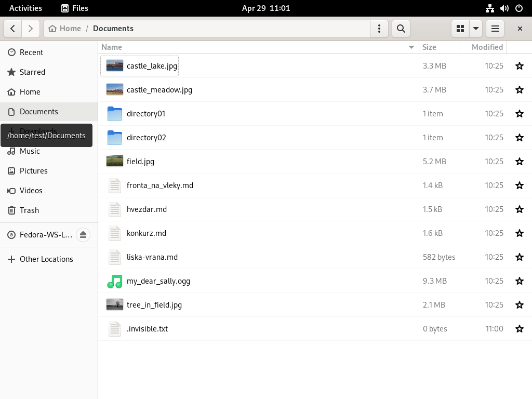Open Documents in the sidebar
Viewport: 532px width, 399px height.
coord(49,112)
